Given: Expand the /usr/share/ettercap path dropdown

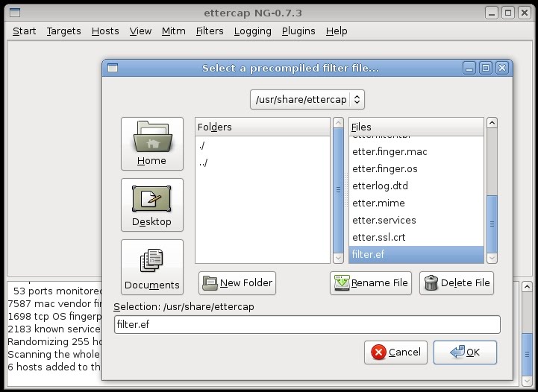Looking at the screenshot, I should click(x=307, y=99).
